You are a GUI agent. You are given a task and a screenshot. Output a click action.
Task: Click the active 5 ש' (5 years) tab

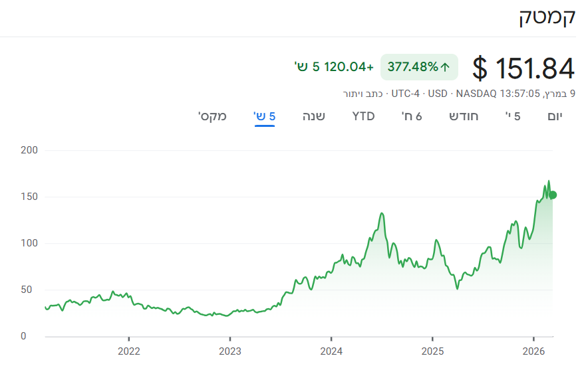[265, 116]
